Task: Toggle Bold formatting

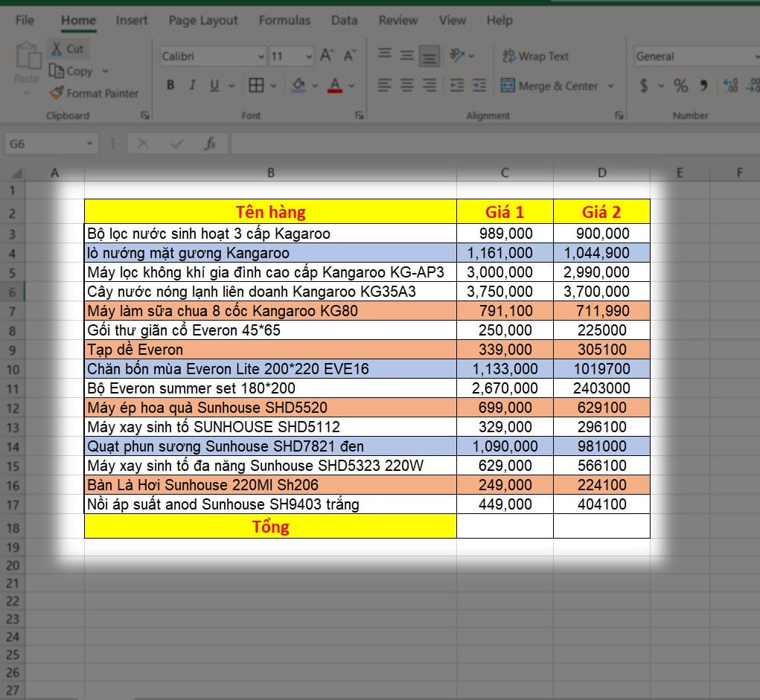Action: click(x=170, y=86)
